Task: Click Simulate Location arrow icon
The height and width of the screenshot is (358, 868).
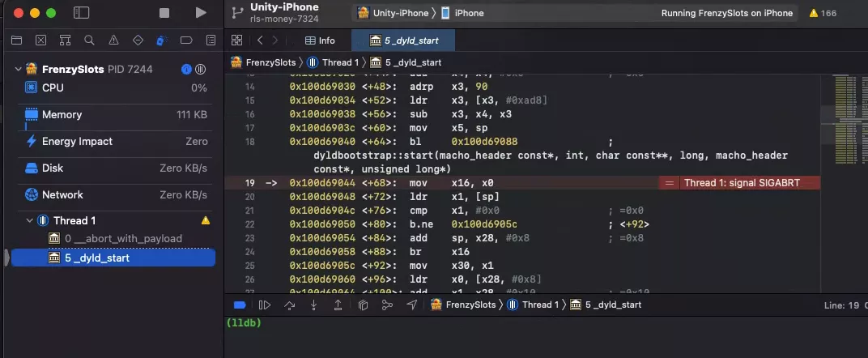Action: click(412, 305)
